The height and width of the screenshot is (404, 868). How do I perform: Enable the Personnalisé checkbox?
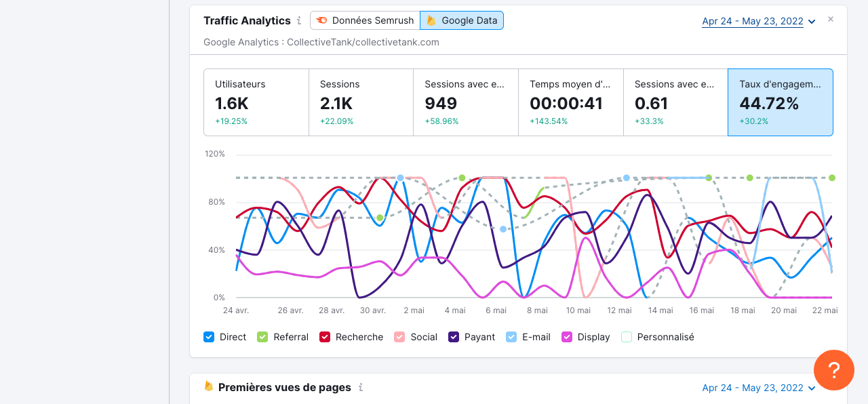tap(627, 337)
